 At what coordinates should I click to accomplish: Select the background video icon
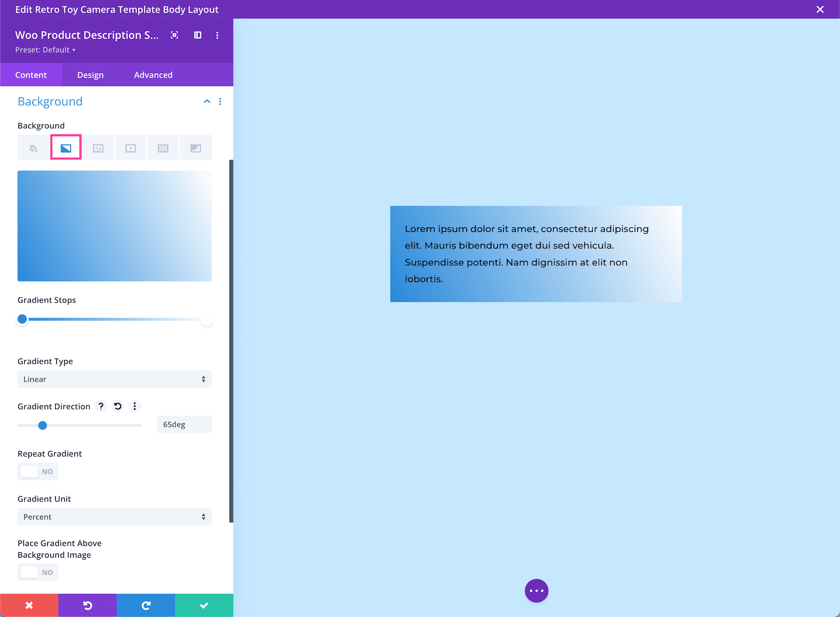tap(130, 147)
